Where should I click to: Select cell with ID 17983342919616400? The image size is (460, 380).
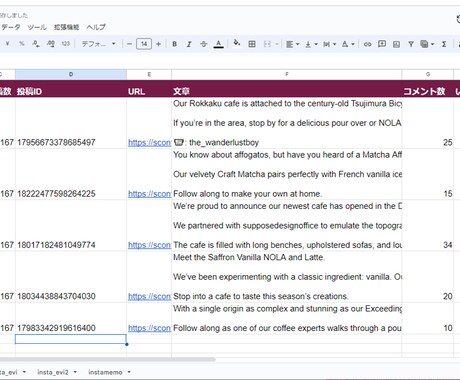pos(71,319)
